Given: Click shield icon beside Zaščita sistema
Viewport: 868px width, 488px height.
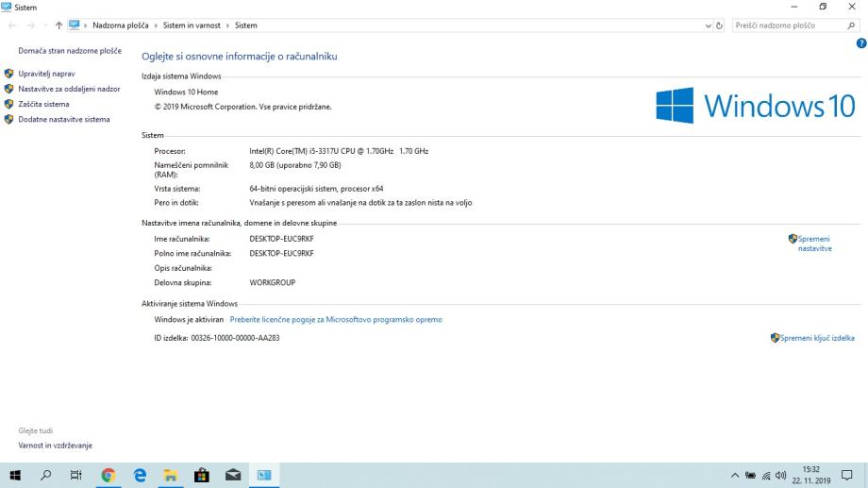Looking at the screenshot, I should (8, 104).
